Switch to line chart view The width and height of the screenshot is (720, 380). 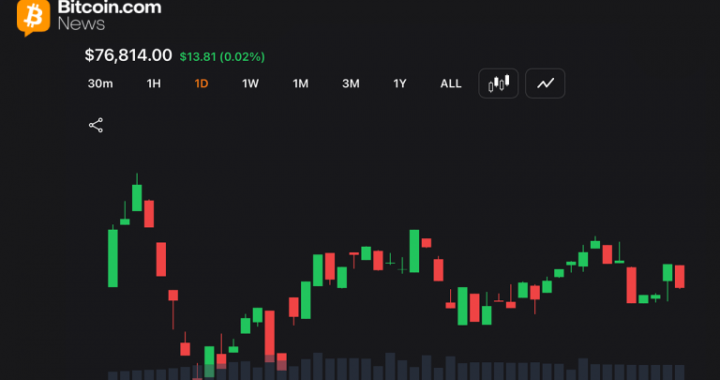[x=545, y=83]
